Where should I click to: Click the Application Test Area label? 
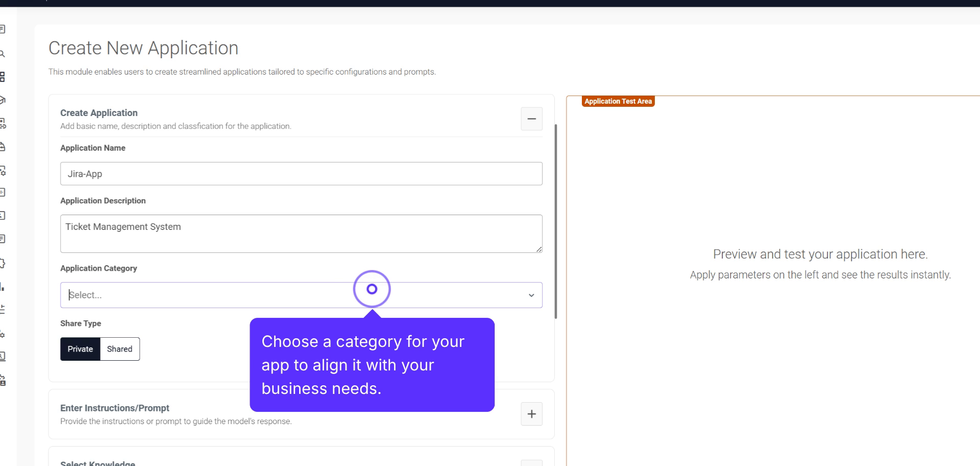618,101
